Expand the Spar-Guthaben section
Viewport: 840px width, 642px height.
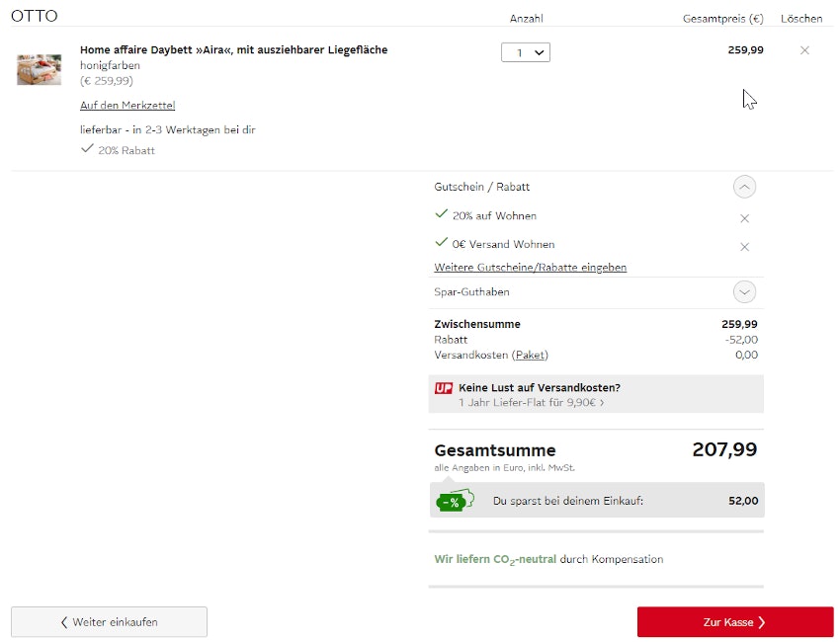tap(744, 292)
